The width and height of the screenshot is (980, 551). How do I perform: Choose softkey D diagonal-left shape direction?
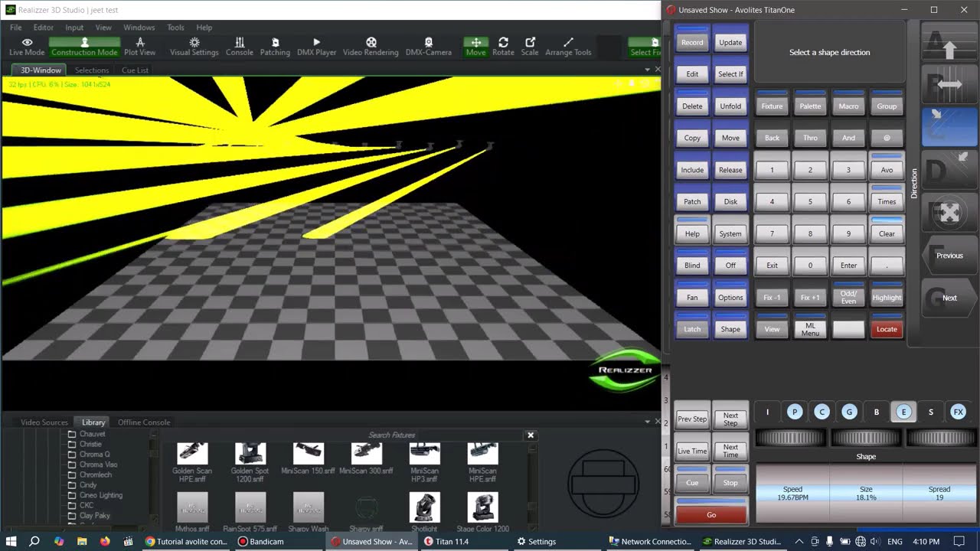(x=949, y=171)
